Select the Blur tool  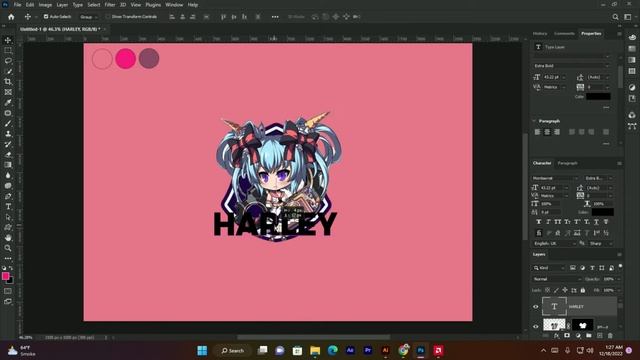pos(8,176)
